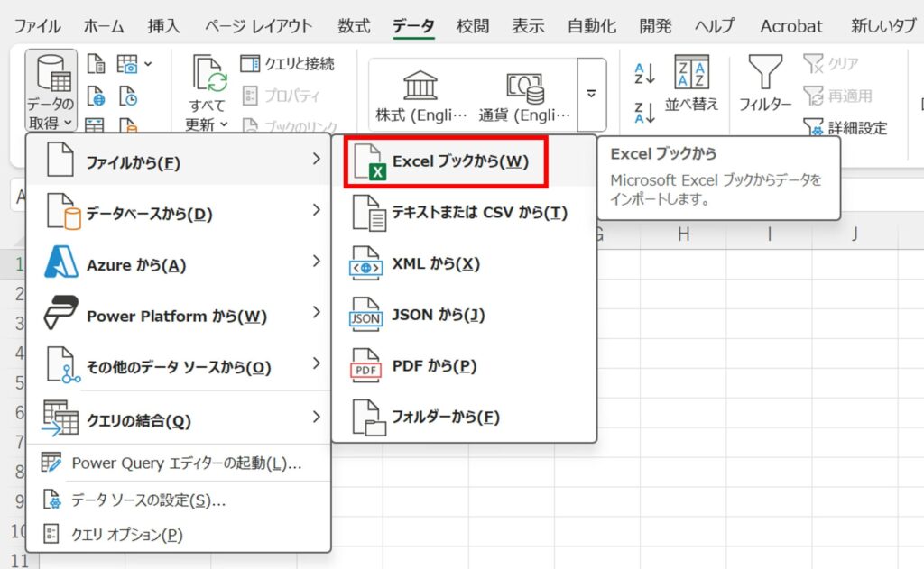Viewport: 924px width, 569px height.
Task: Sort descending with the Z-A icon
Action: click(x=644, y=112)
